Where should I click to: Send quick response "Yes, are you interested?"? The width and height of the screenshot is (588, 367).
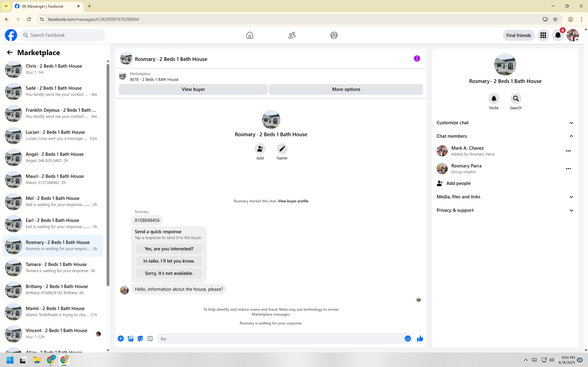click(169, 249)
